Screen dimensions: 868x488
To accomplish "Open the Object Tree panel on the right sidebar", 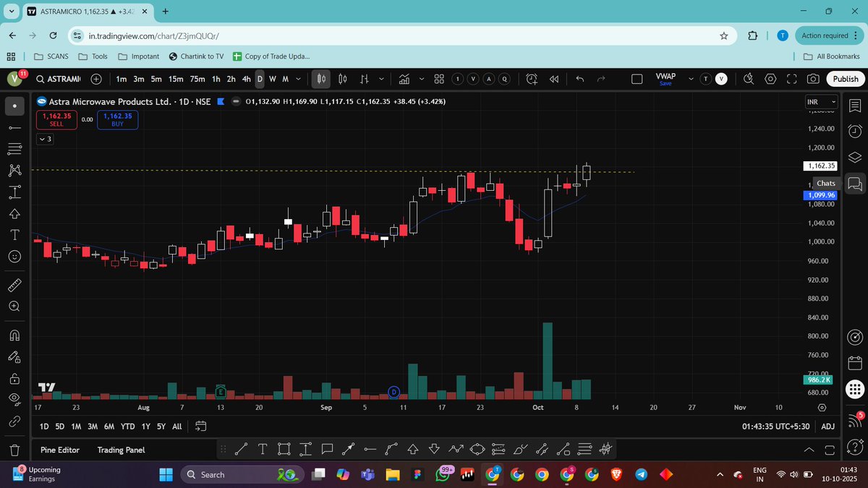I will coord(854,156).
